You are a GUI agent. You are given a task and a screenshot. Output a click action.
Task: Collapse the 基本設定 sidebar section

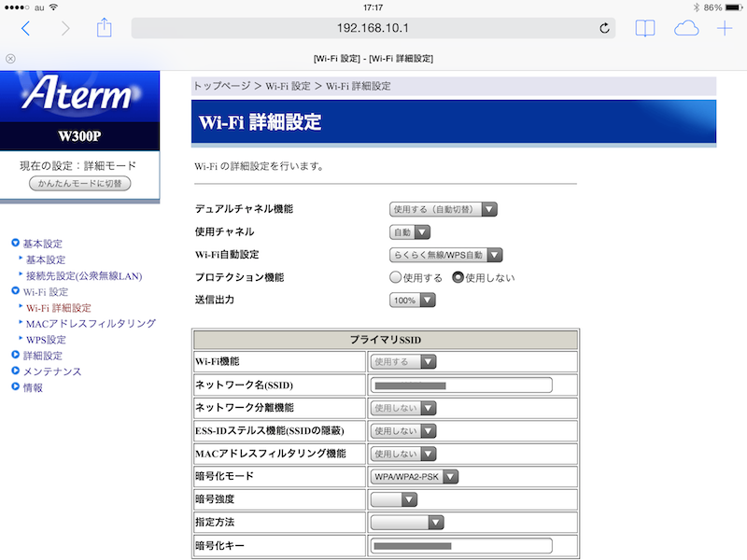point(16,244)
